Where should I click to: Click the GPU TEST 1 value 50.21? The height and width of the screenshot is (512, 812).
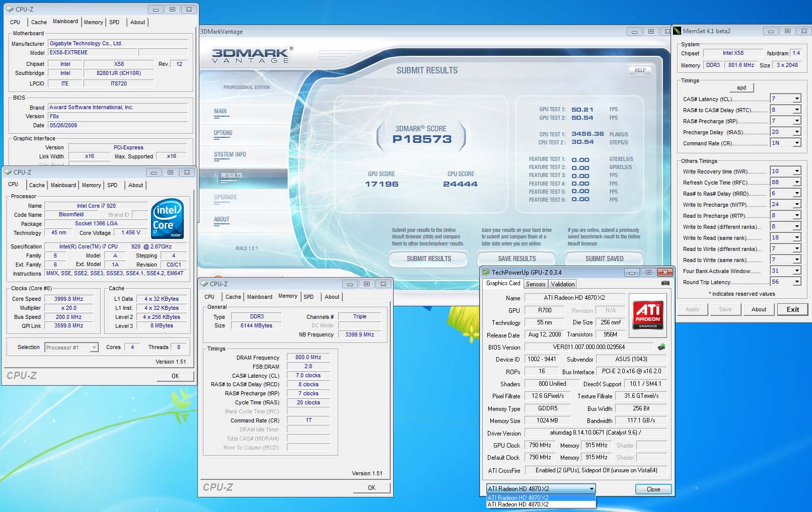[x=582, y=110]
